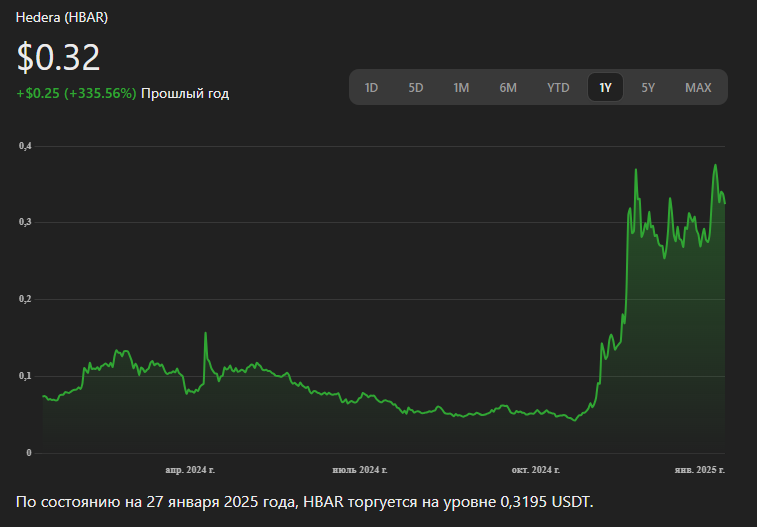Click the 'апр. 2024 г.' axis label
This screenshot has width=757, height=527.
tap(190, 470)
